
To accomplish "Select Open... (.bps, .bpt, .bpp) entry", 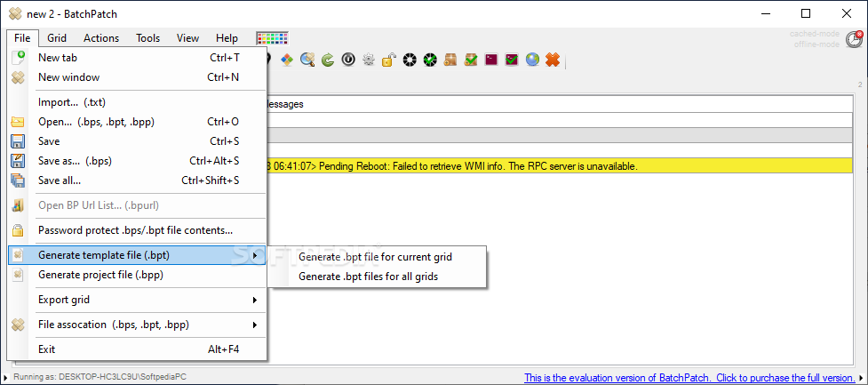I will [138, 122].
